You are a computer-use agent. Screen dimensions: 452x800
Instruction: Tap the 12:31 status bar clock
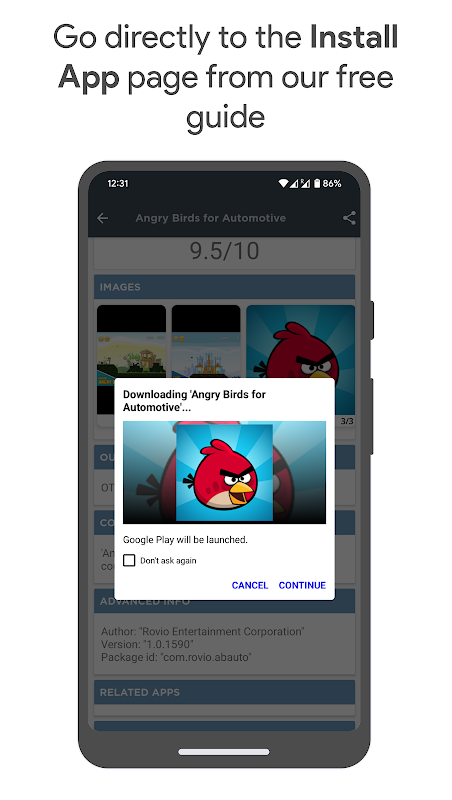tap(118, 184)
